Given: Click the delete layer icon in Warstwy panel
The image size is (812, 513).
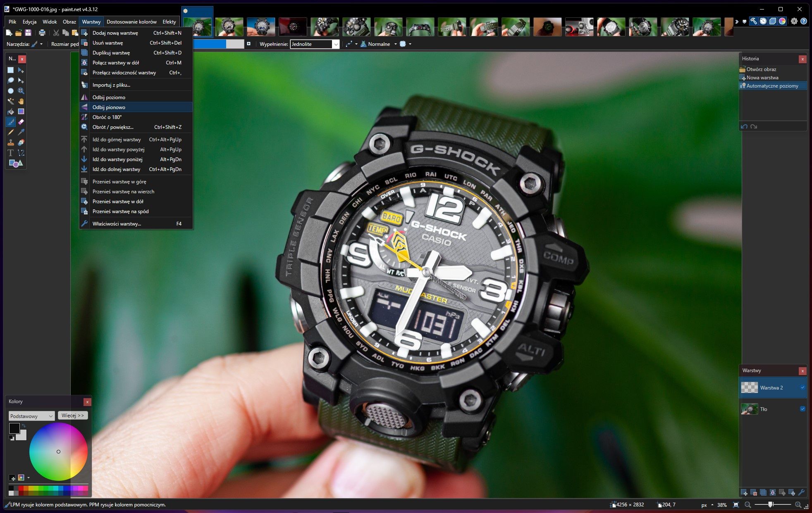Looking at the screenshot, I should [754, 492].
